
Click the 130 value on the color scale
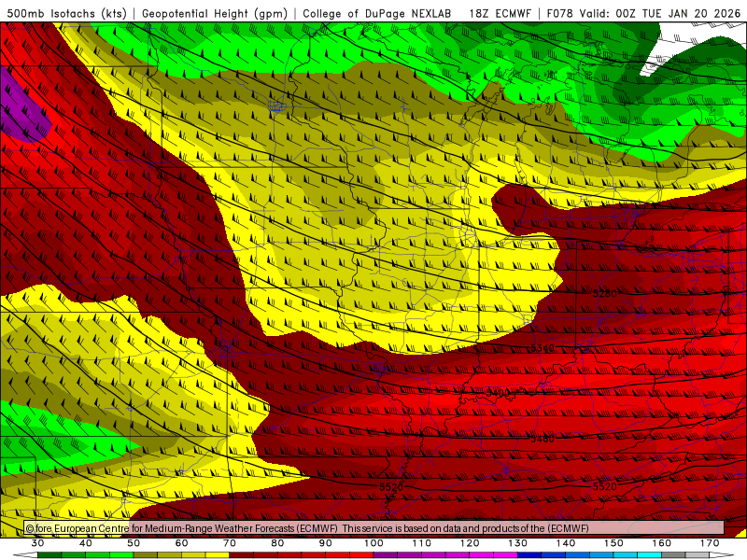(x=518, y=543)
